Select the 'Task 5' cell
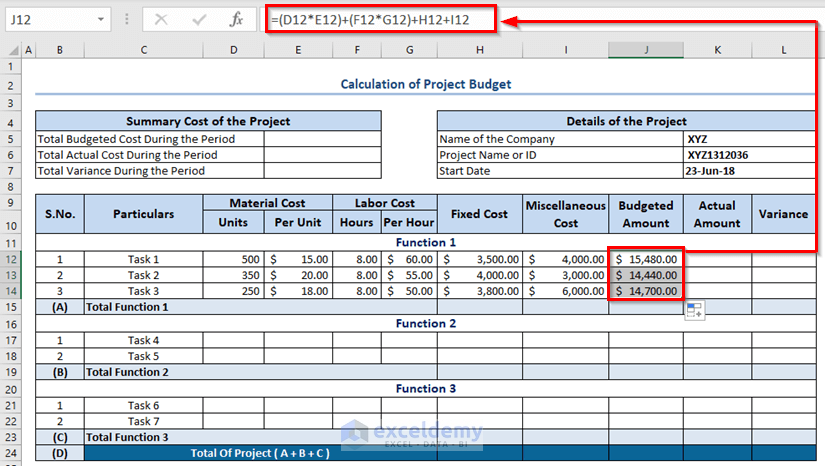The width and height of the screenshot is (825, 466). 144,356
